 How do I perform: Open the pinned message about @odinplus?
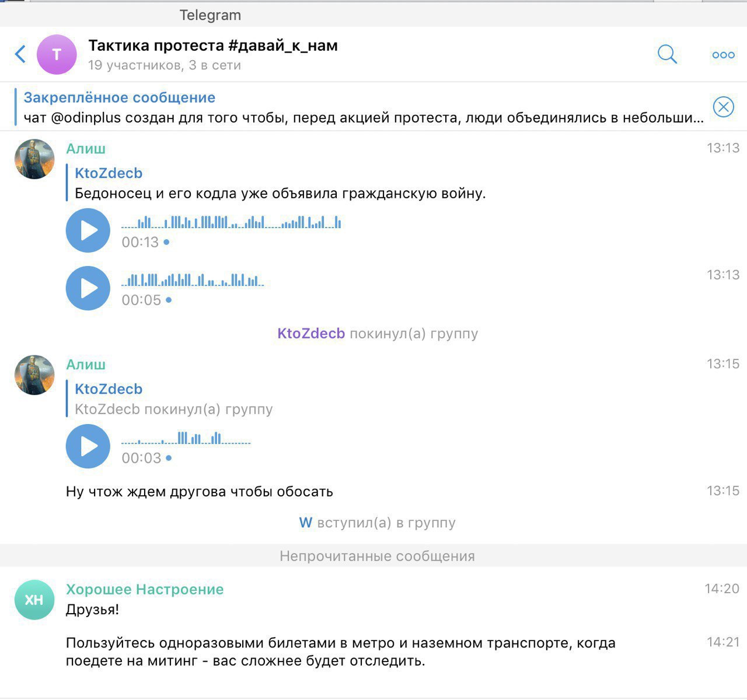click(x=362, y=107)
